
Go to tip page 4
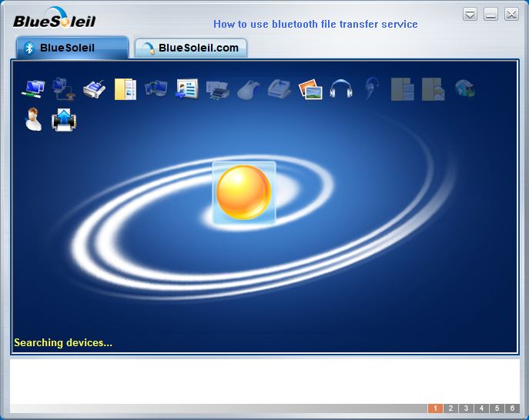coord(482,408)
